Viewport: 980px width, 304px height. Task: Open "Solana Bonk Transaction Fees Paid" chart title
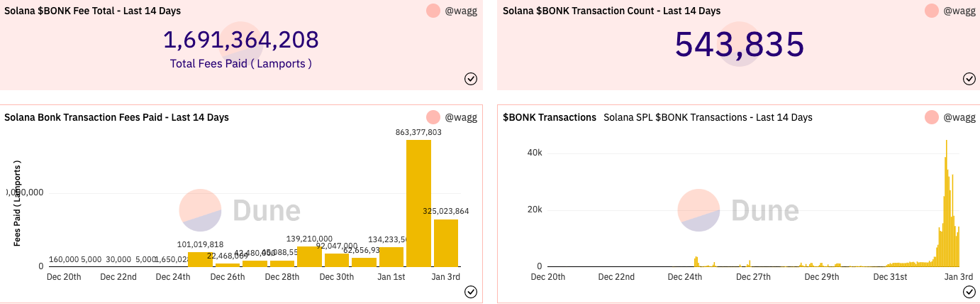coord(116,117)
